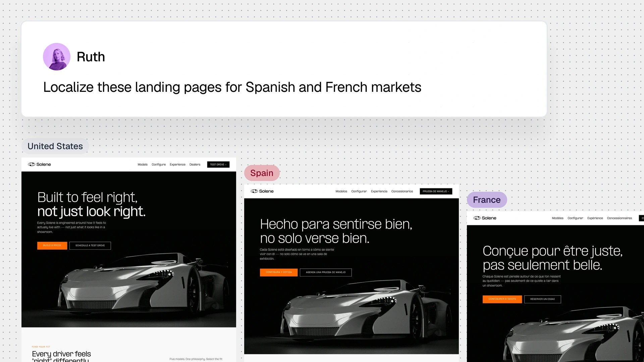Click the orange CONFIGURA Y COTIZA button
The width and height of the screenshot is (644, 362).
(279, 272)
